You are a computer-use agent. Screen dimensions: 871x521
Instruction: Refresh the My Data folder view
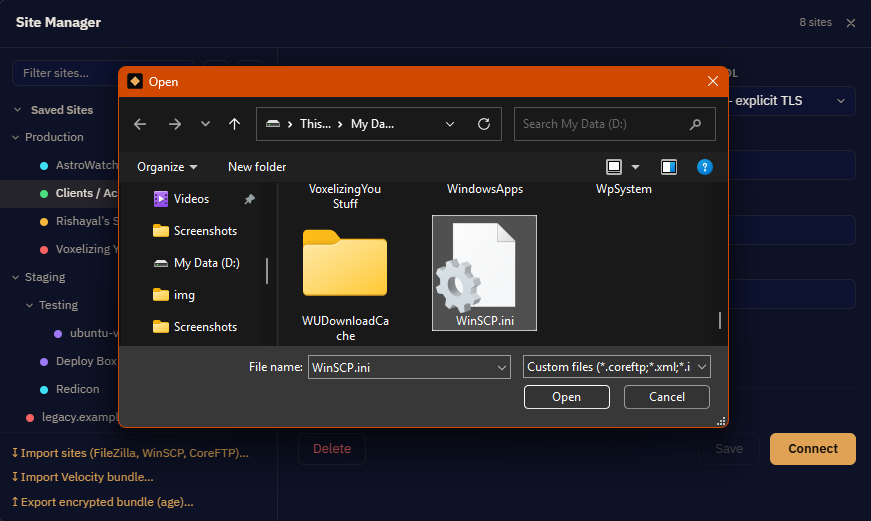coord(484,124)
